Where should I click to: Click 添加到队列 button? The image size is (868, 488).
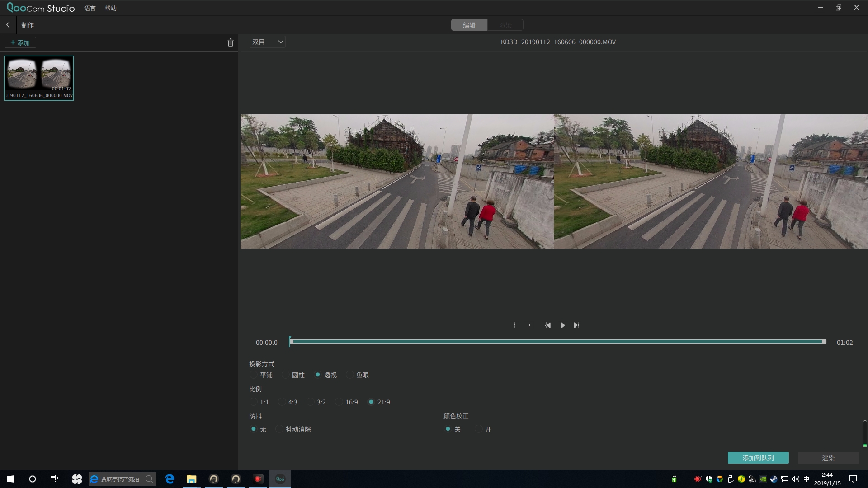758,458
